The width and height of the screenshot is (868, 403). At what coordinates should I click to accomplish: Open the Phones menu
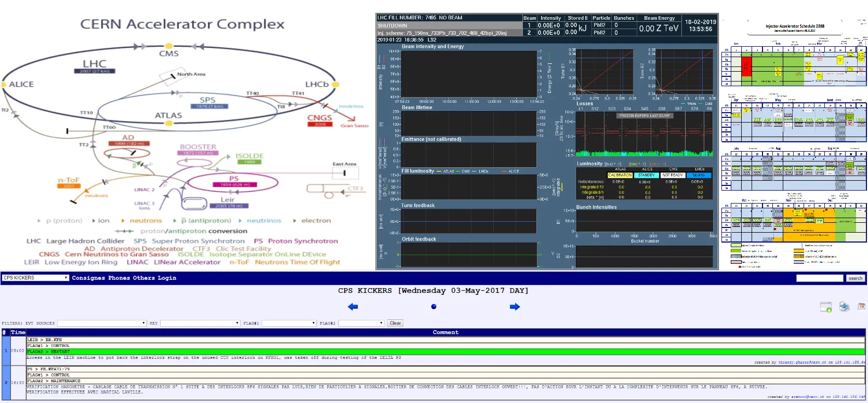click(119, 278)
